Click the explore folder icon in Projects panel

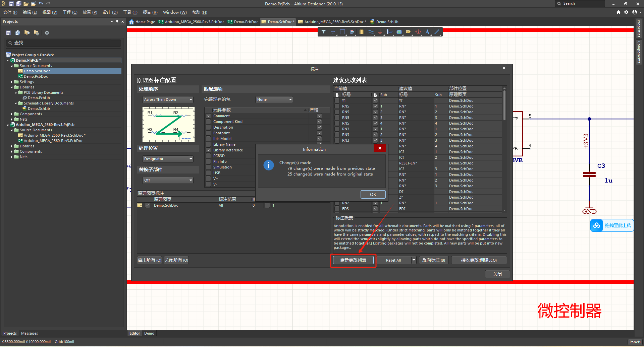(27, 32)
